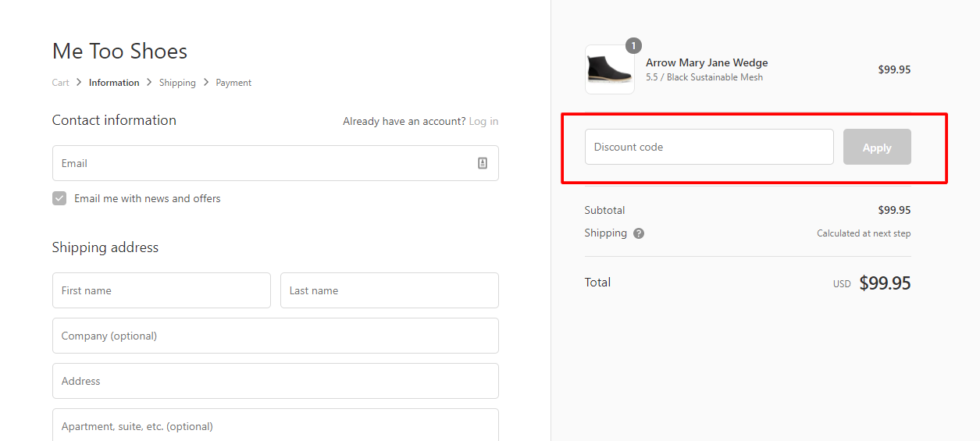Select the Company (optional) field

(x=275, y=336)
